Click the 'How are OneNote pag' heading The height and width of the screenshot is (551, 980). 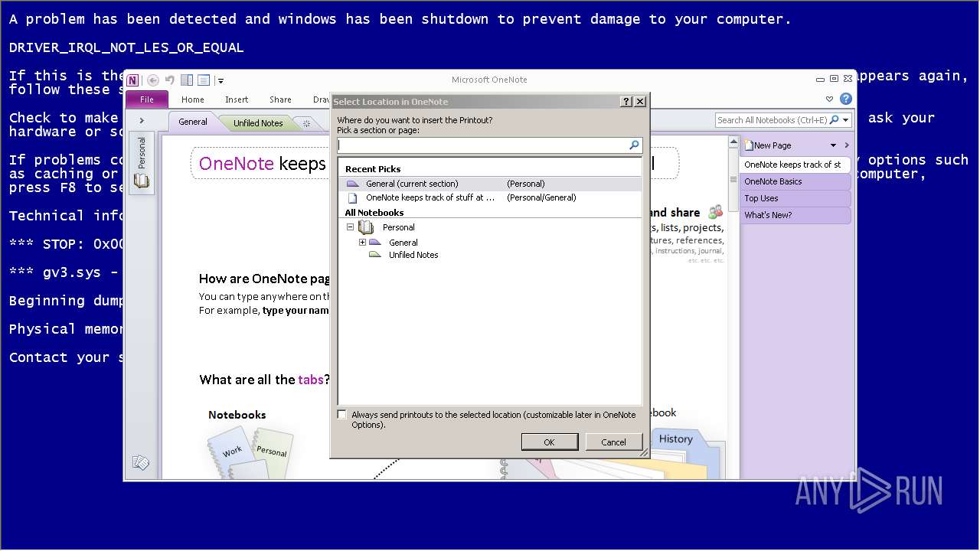[264, 279]
